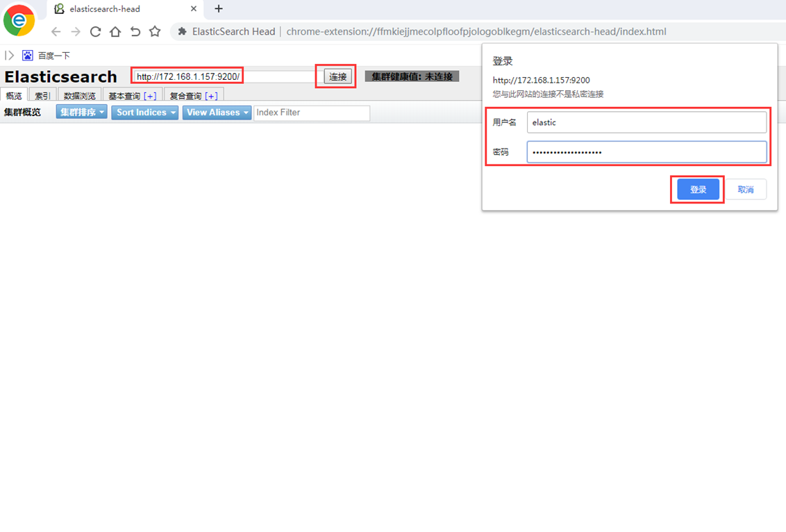Expand the 集群排序 dropdown
Viewport: 786px width, 532px height.
pos(82,113)
